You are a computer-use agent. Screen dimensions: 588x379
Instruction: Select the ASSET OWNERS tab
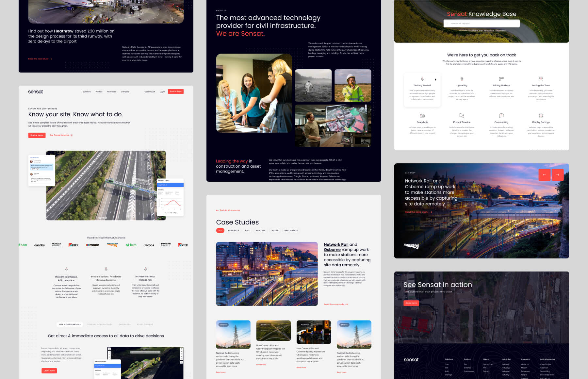(145, 324)
